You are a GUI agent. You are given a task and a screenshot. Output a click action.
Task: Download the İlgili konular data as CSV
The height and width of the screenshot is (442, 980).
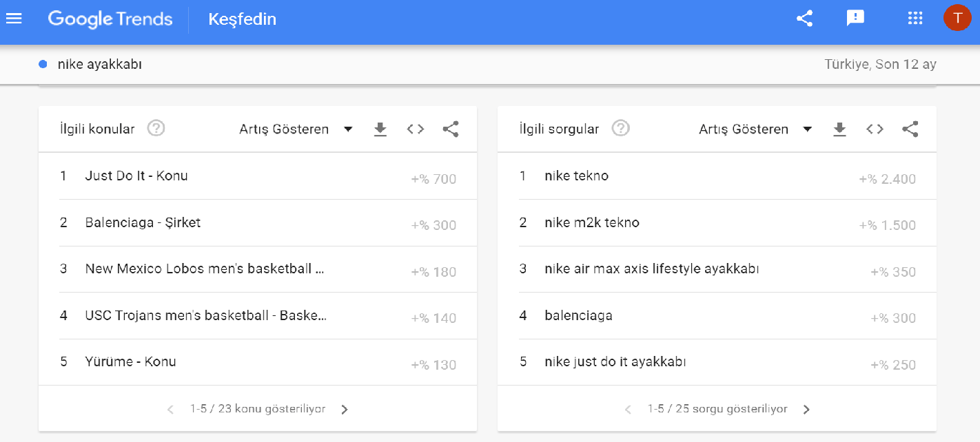point(380,129)
